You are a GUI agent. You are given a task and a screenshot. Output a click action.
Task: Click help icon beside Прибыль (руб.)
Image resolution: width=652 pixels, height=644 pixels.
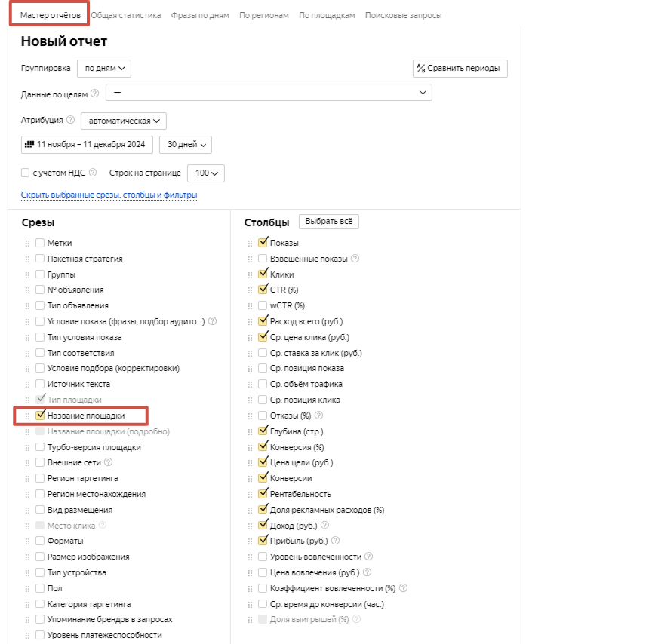pyautogui.click(x=336, y=541)
